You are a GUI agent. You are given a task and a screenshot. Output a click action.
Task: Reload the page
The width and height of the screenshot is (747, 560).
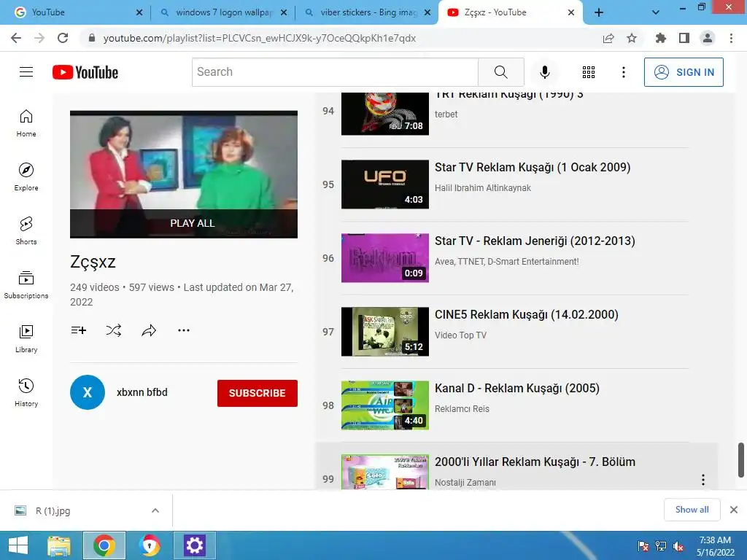pos(63,38)
